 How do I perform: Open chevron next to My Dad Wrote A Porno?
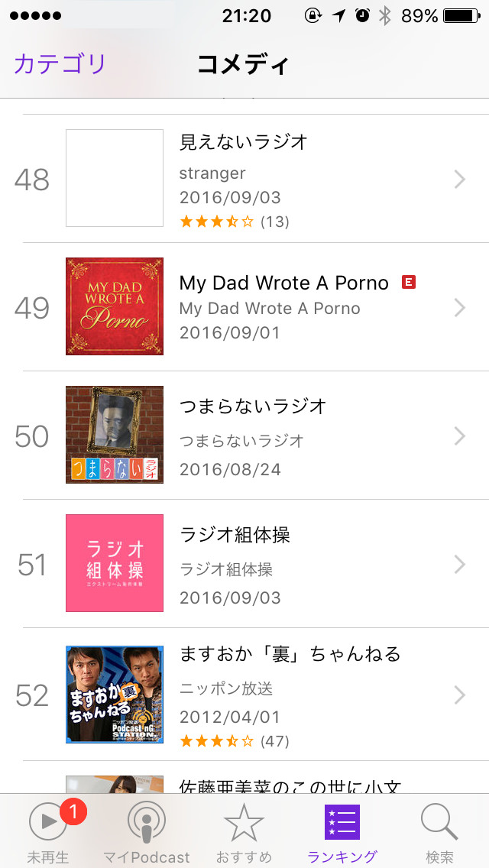pos(460,308)
